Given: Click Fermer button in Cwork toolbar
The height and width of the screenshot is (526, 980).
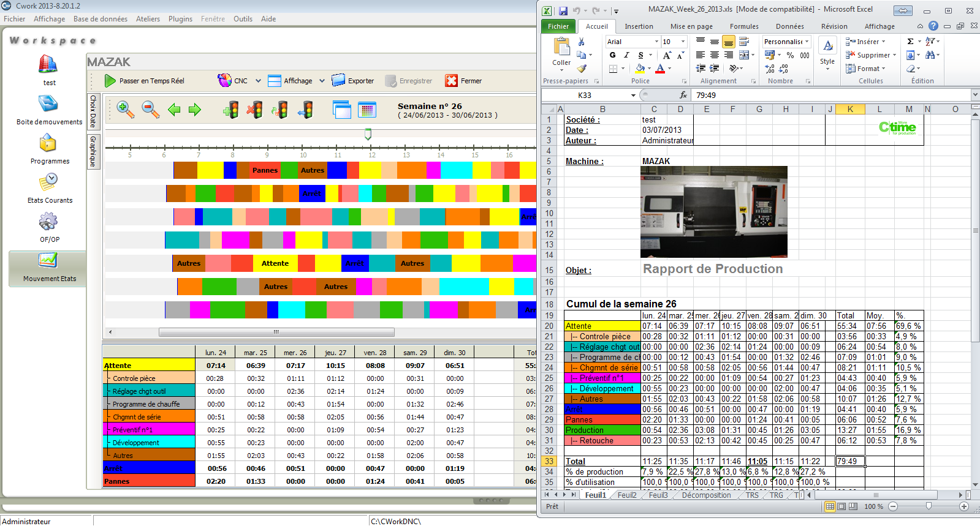Looking at the screenshot, I should point(464,81).
